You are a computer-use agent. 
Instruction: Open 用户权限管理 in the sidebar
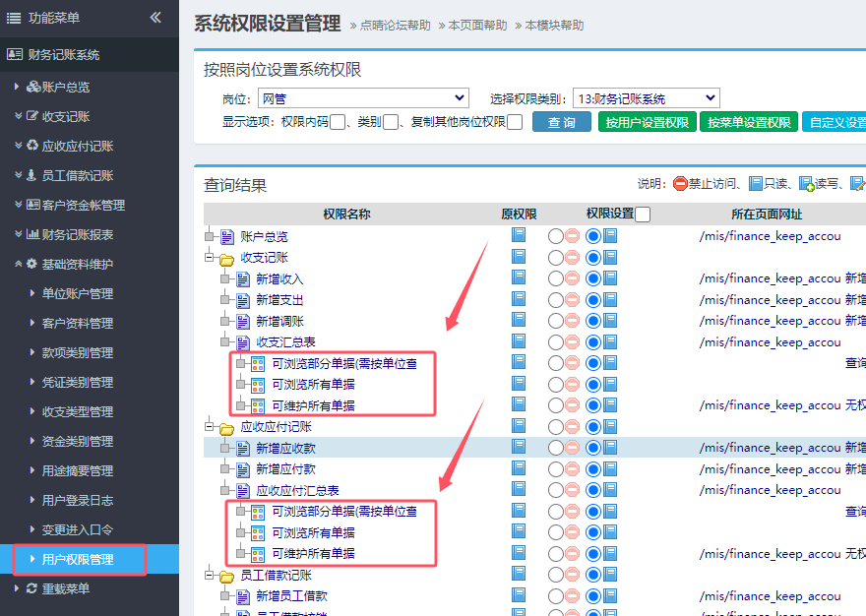77,559
